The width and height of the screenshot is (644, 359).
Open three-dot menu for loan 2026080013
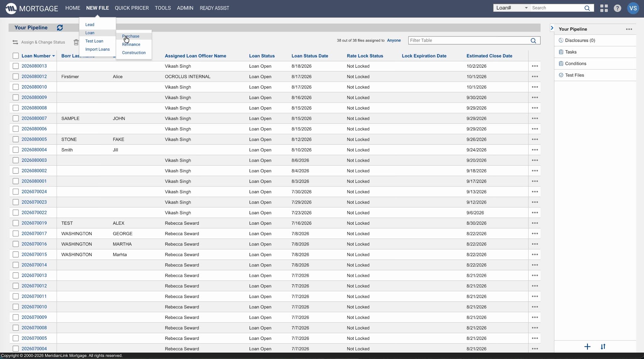pos(535,66)
